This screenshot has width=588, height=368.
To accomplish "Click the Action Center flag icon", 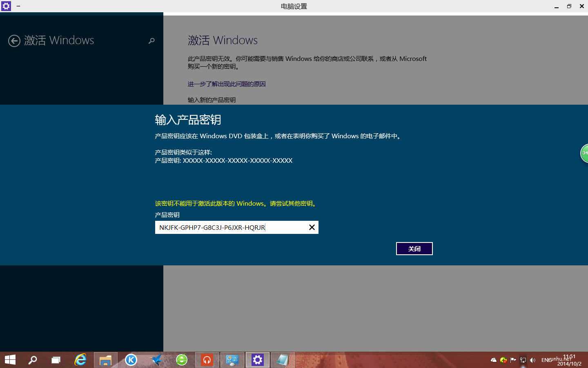I will pos(513,360).
